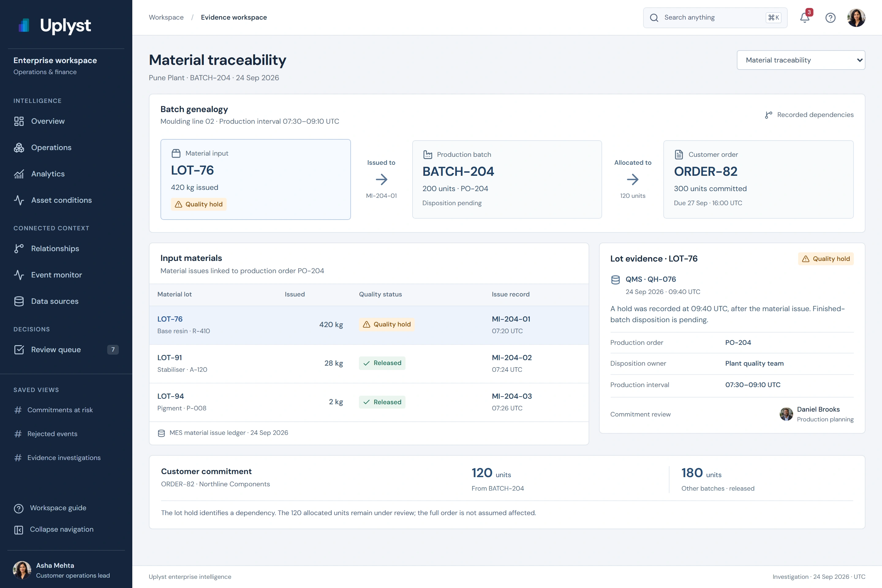882x588 pixels.
Task: Focus the Search anything field
Action: (715, 18)
